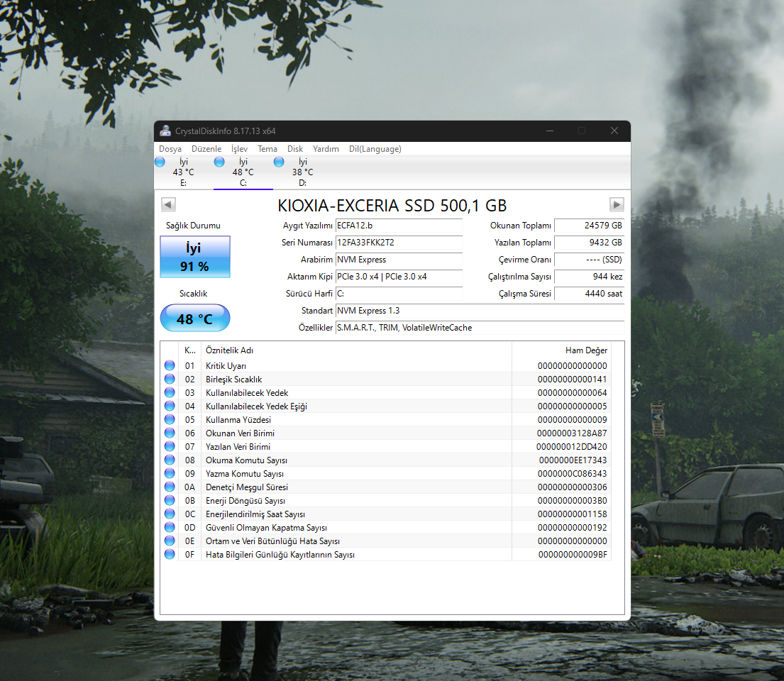784x681 pixels.
Task: Click the Aygıt Yazılımı field ECFA12.b
Action: click(x=399, y=226)
